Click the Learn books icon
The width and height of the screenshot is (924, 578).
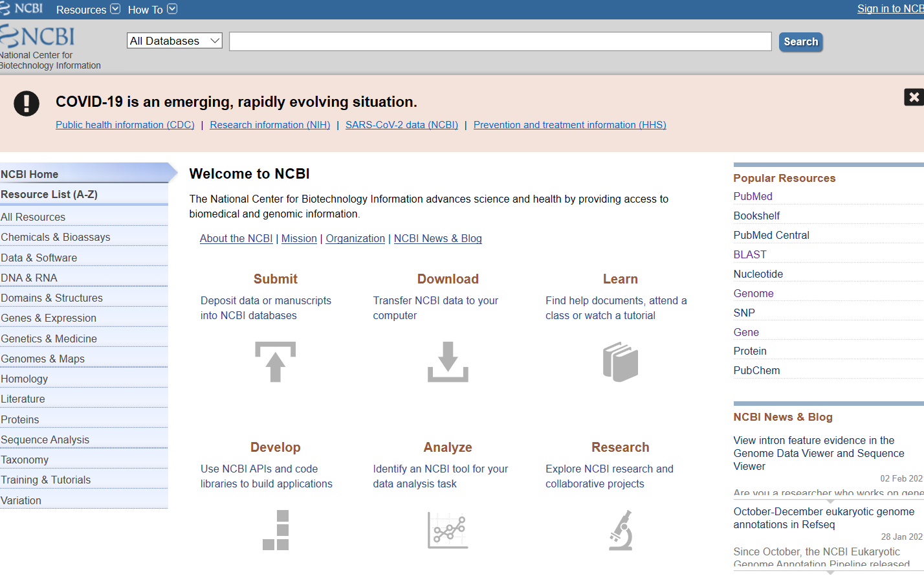click(621, 362)
